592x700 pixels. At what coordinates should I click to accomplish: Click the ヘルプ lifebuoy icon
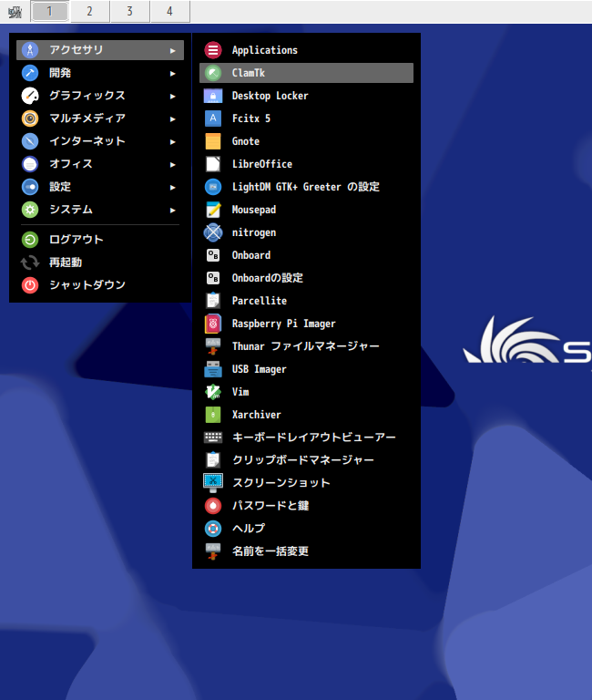213,528
